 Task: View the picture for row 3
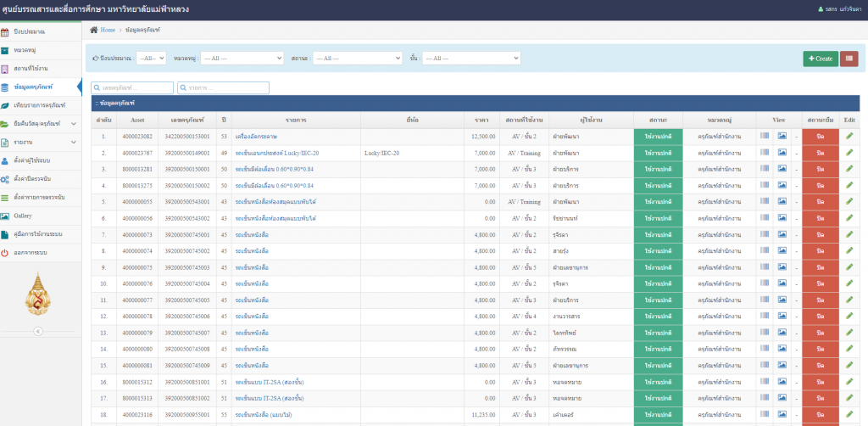pyautogui.click(x=782, y=169)
